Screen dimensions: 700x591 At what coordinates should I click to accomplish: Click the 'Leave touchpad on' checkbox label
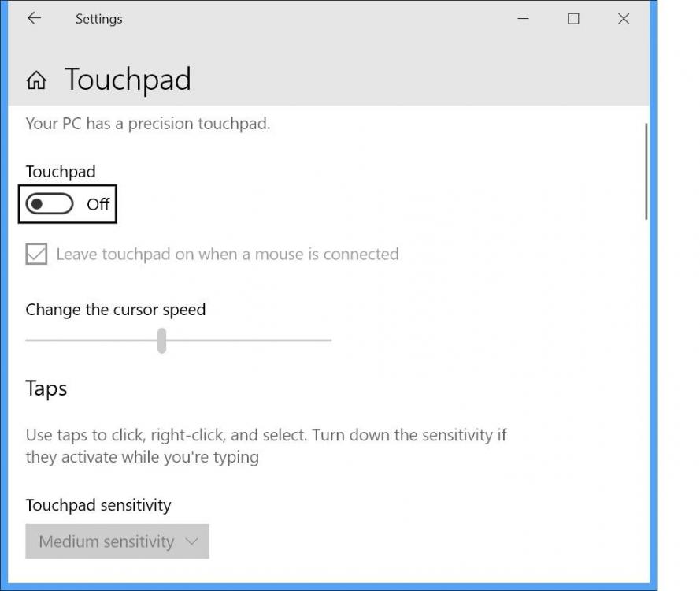pos(228,255)
